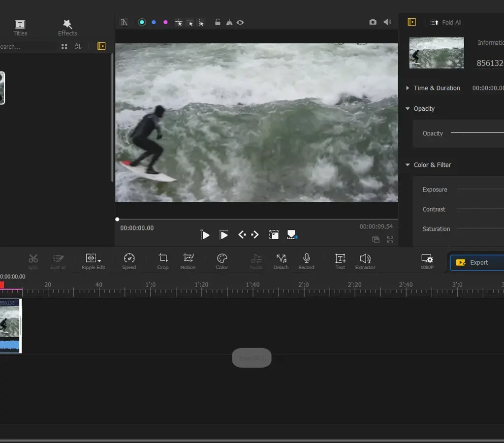
Task: Open the Color adjustment tool
Action: coord(222,261)
